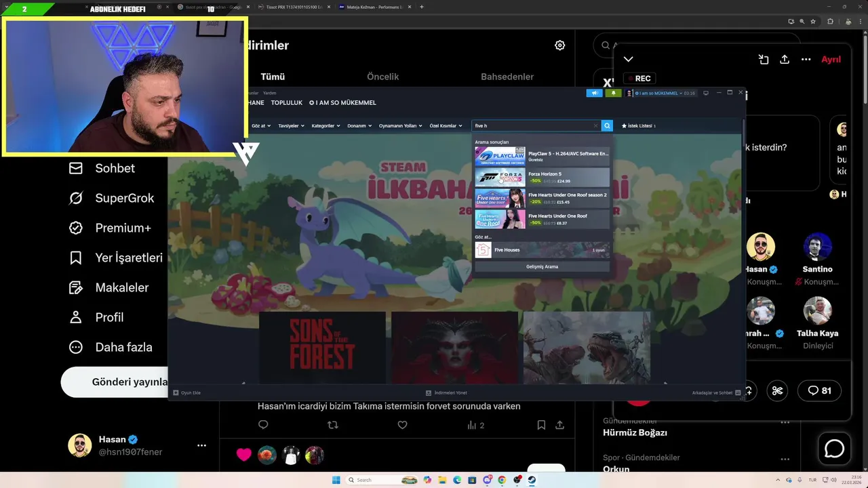Click the repost icon under the post
The width and height of the screenshot is (868, 488).
coord(332,425)
